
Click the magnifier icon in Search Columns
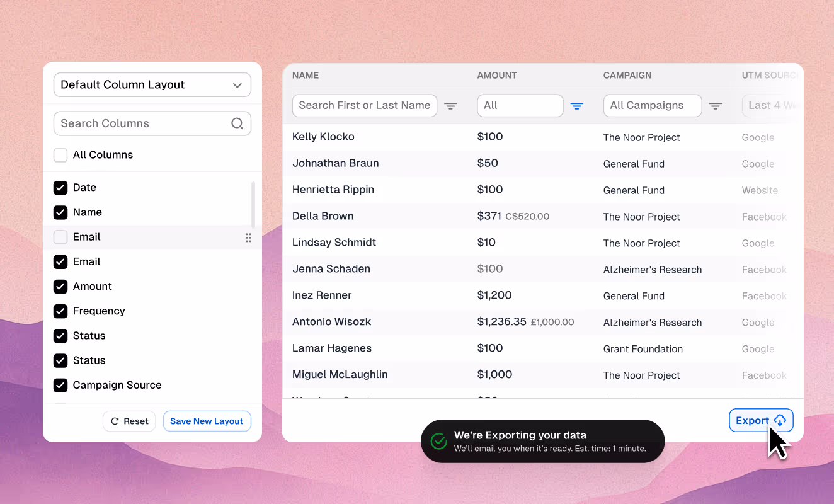(237, 123)
